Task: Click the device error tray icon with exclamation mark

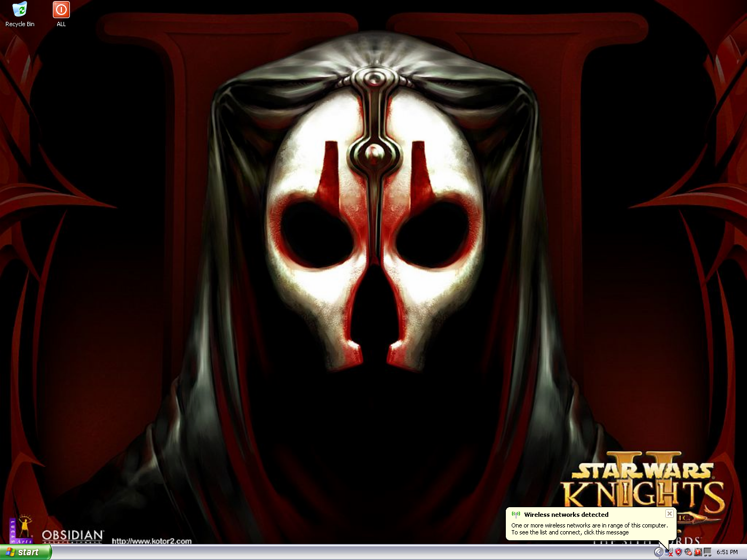Action: tap(698, 553)
